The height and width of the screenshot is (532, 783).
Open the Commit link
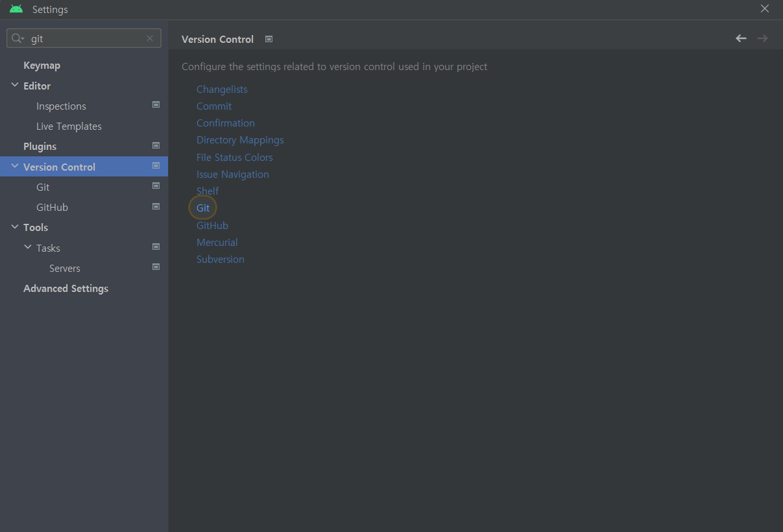214,106
